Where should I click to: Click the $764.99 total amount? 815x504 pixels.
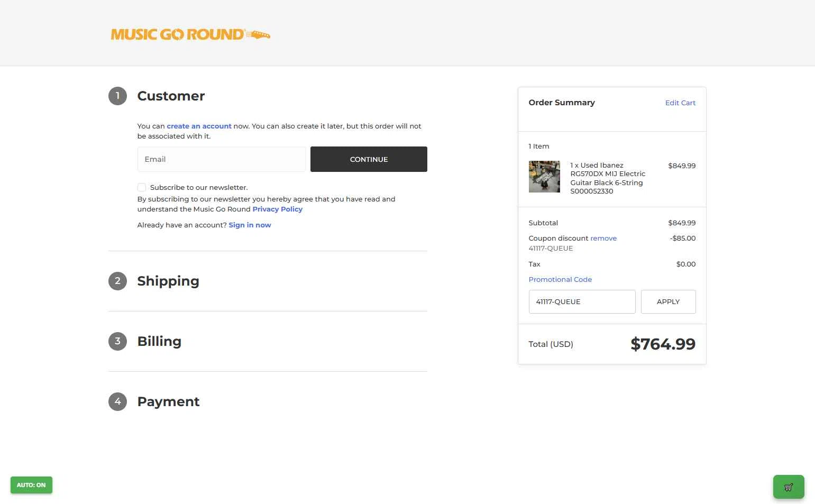[x=663, y=344]
